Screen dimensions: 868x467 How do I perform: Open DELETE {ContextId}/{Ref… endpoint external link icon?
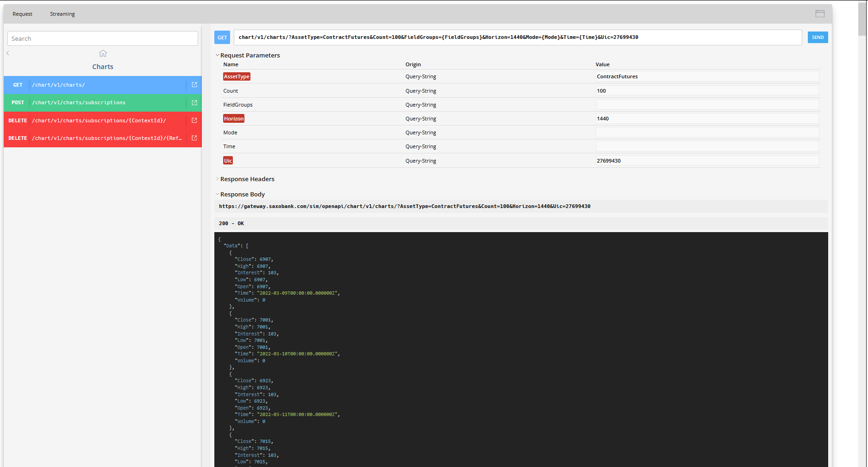click(194, 138)
